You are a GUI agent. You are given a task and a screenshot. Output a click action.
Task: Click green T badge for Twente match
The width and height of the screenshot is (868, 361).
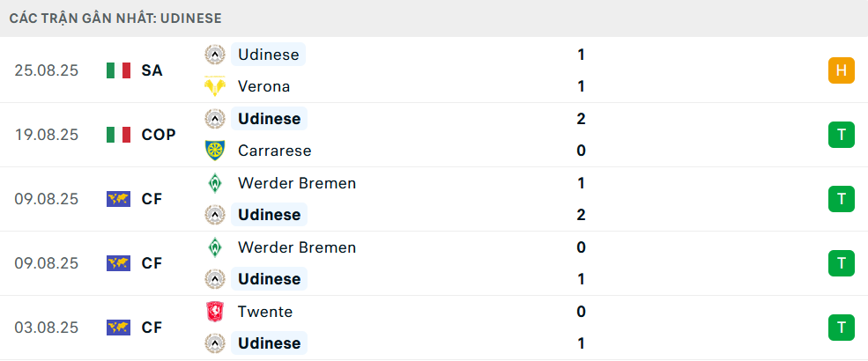(842, 328)
